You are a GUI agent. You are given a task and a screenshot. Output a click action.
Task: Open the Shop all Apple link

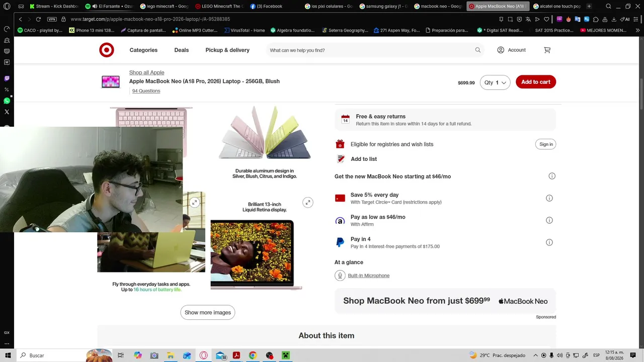pyautogui.click(x=146, y=72)
